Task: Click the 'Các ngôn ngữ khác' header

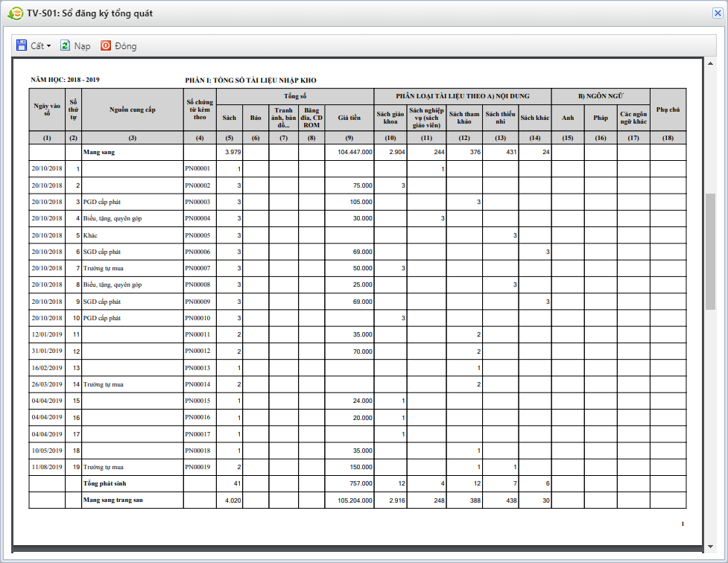Action: [633, 118]
